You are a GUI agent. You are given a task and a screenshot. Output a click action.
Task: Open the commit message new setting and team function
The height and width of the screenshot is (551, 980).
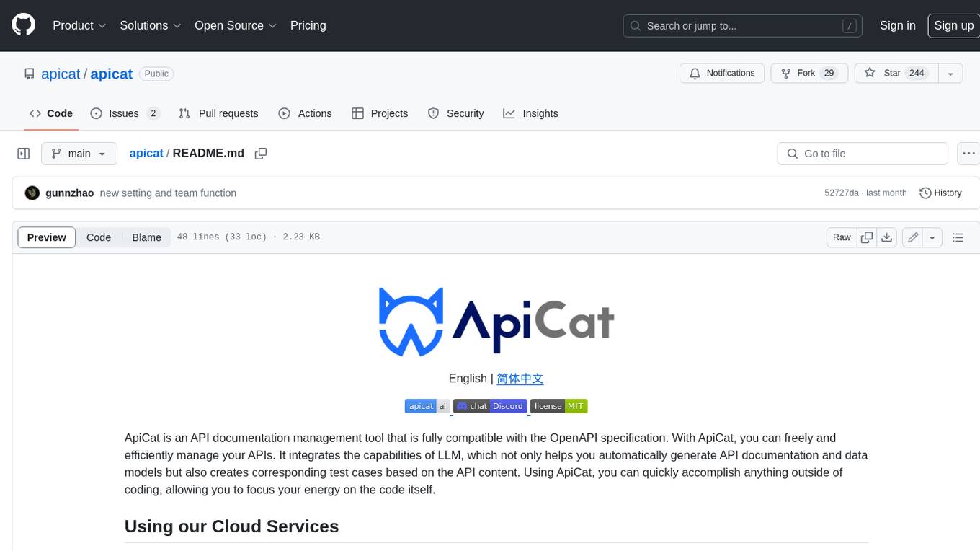[x=168, y=193]
